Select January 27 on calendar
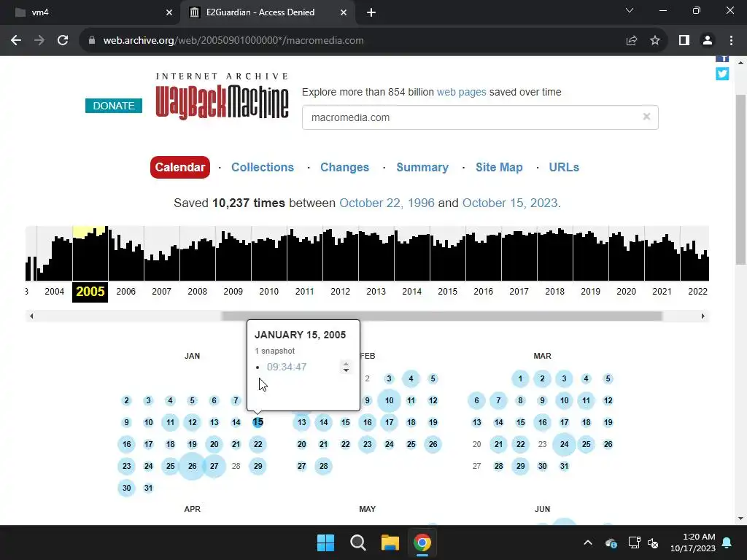 (214, 466)
